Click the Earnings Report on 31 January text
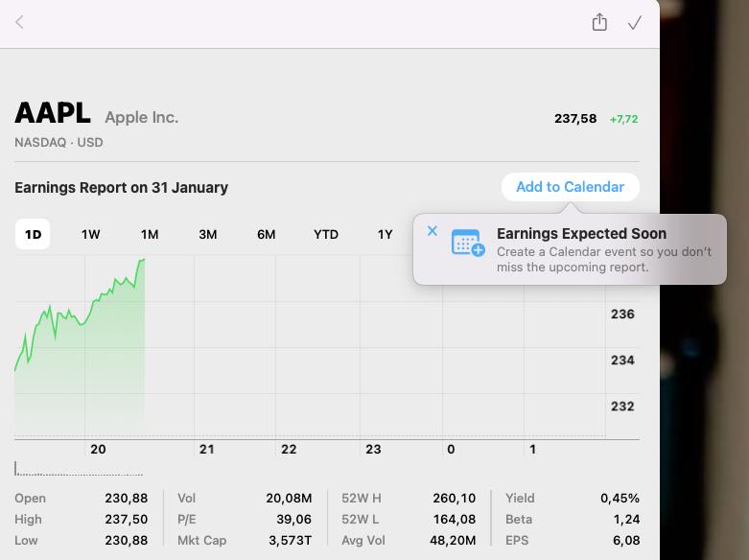749x560 pixels. pyautogui.click(x=122, y=187)
